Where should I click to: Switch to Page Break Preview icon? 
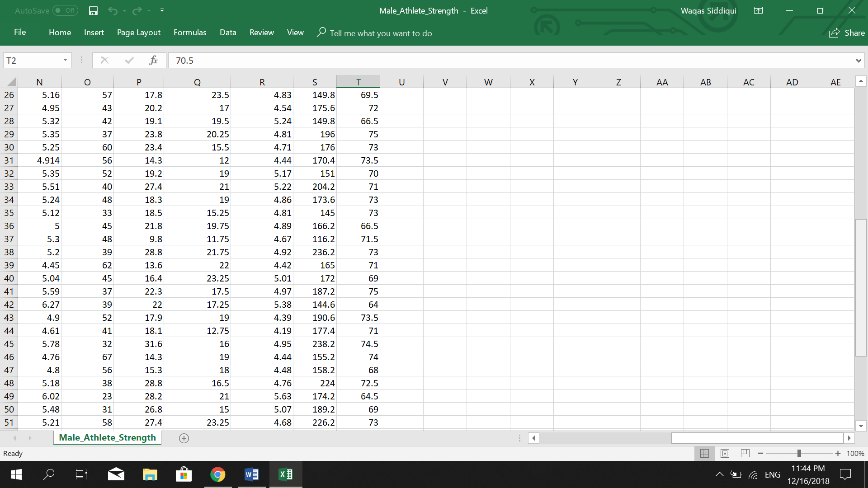[745, 453]
